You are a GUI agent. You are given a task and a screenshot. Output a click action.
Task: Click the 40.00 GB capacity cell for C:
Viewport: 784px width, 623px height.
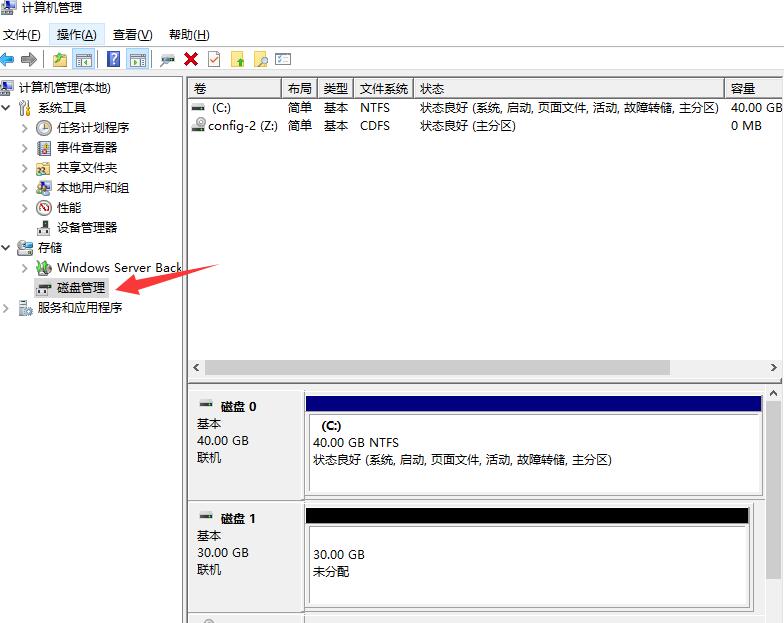tap(756, 108)
